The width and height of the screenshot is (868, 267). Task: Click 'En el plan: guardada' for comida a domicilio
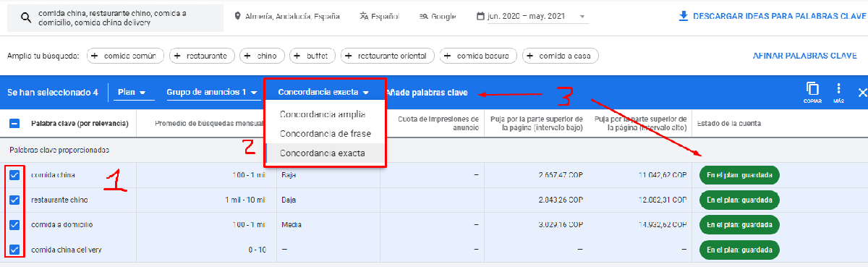pyautogui.click(x=739, y=225)
